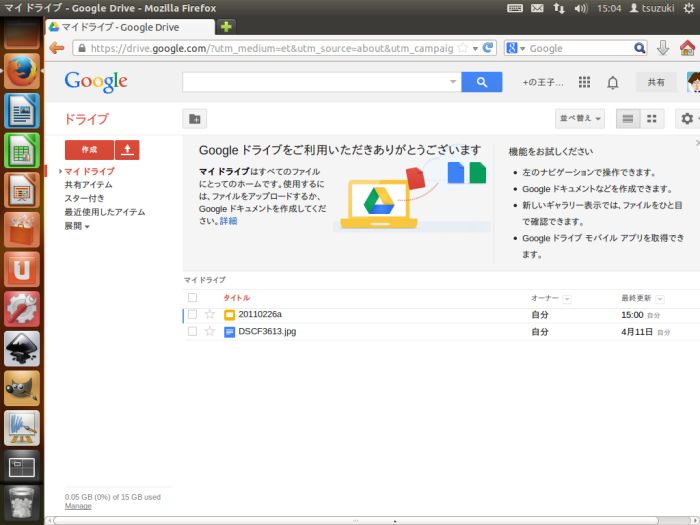The height and width of the screenshot is (525, 700).
Task: Click the new folder icon button
Action: tap(195, 119)
